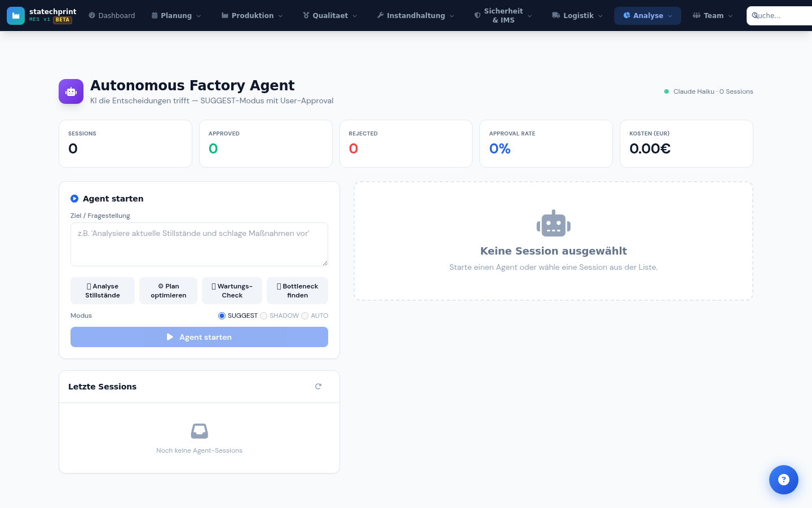Screen dimensions: 812x508
Task: Expand the Planung dropdown chevron
Action: (x=198, y=16)
